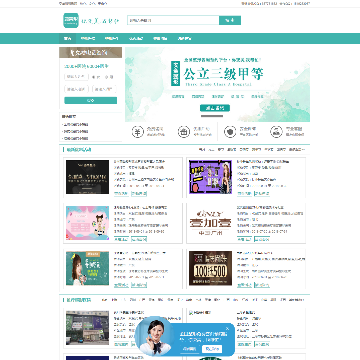Open the black promotional thumbnail in first listing
360x360 pixels.
coord(87,177)
